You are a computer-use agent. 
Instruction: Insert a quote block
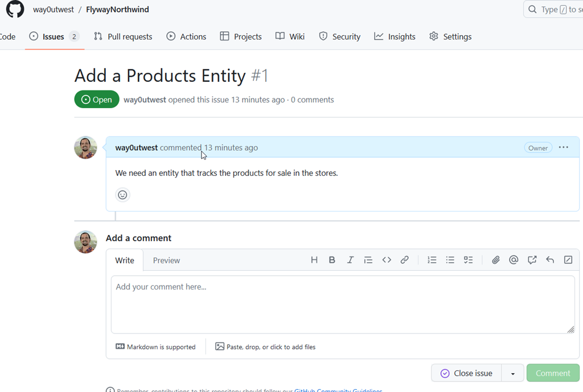(x=368, y=260)
